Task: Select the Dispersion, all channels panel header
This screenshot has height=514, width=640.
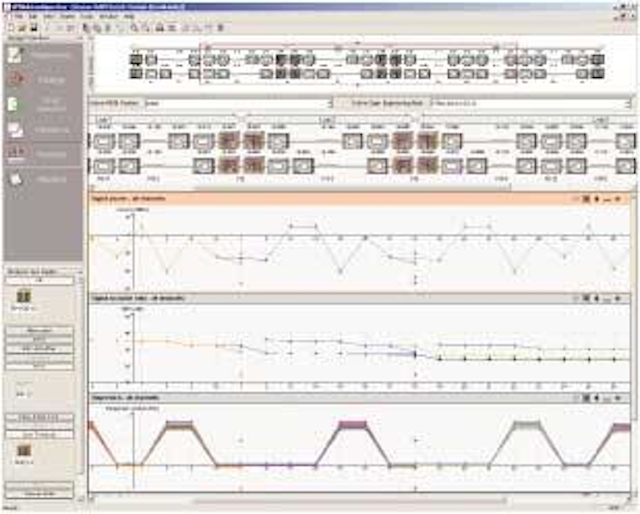Action: point(359,398)
